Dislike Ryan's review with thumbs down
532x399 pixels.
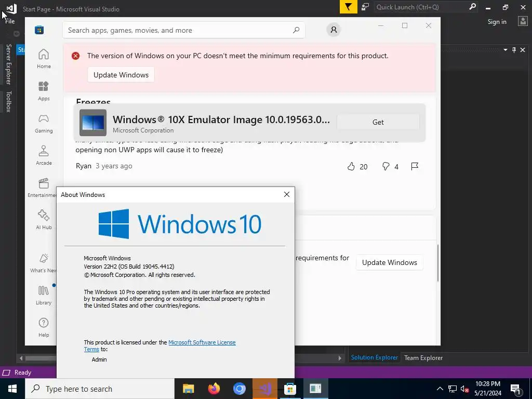click(386, 166)
